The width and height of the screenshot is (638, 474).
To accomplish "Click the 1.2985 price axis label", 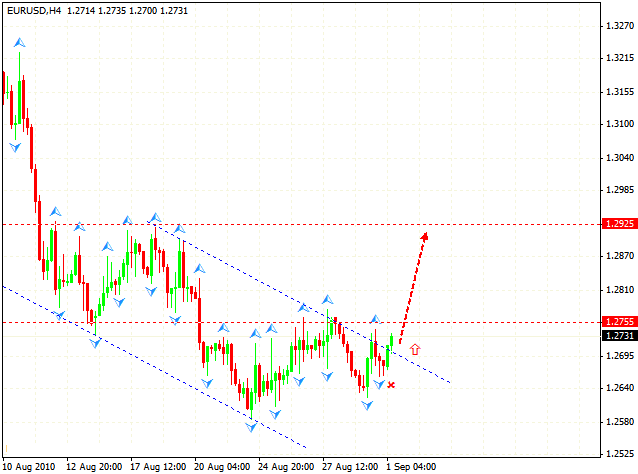I will point(620,190).
